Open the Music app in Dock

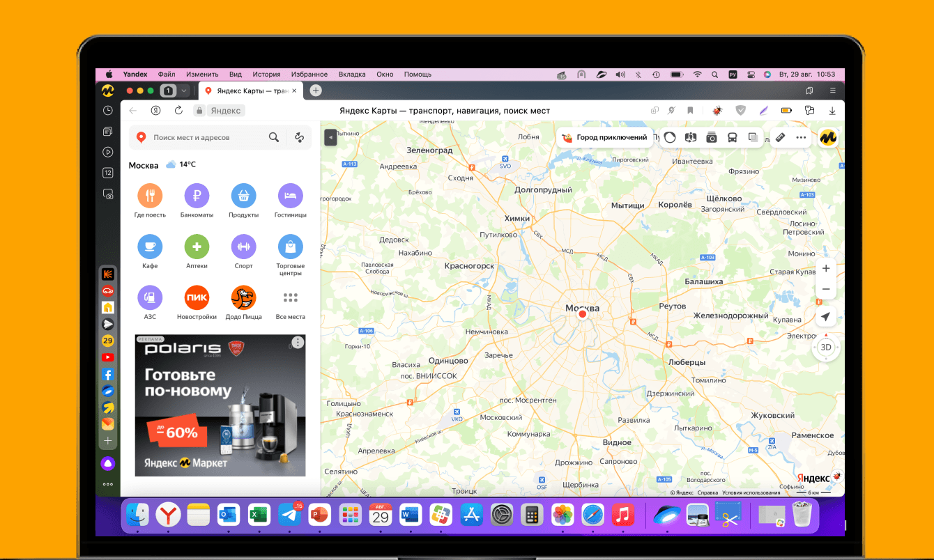click(622, 515)
